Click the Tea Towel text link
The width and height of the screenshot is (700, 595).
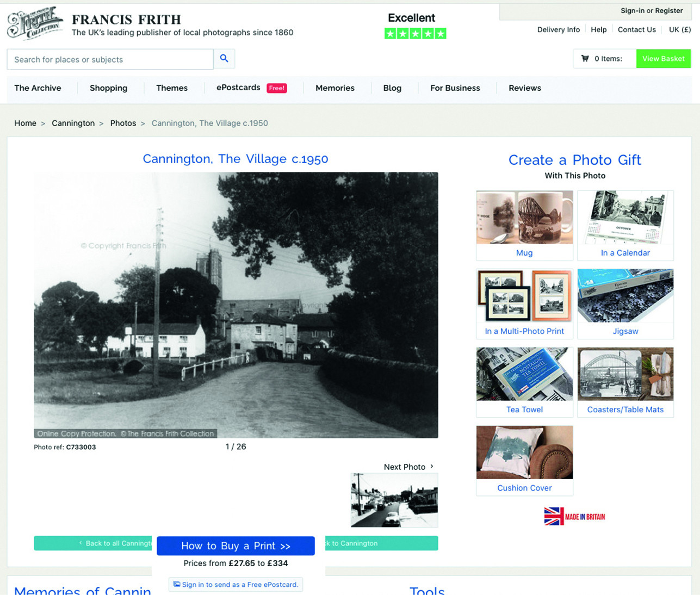[x=524, y=410]
